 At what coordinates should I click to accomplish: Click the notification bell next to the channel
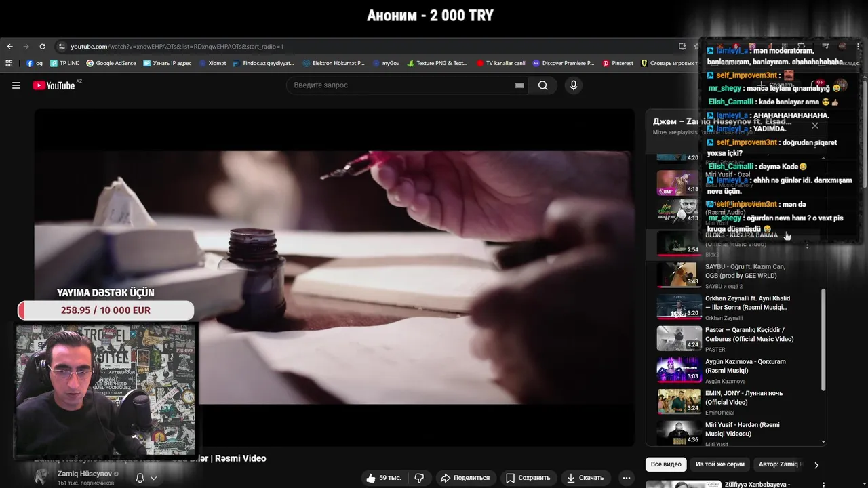click(x=140, y=478)
